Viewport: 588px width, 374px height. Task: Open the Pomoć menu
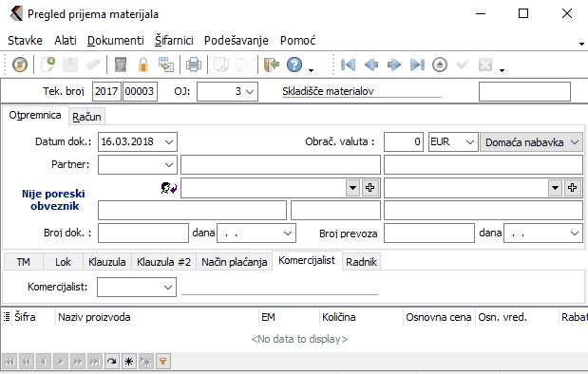(297, 41)
